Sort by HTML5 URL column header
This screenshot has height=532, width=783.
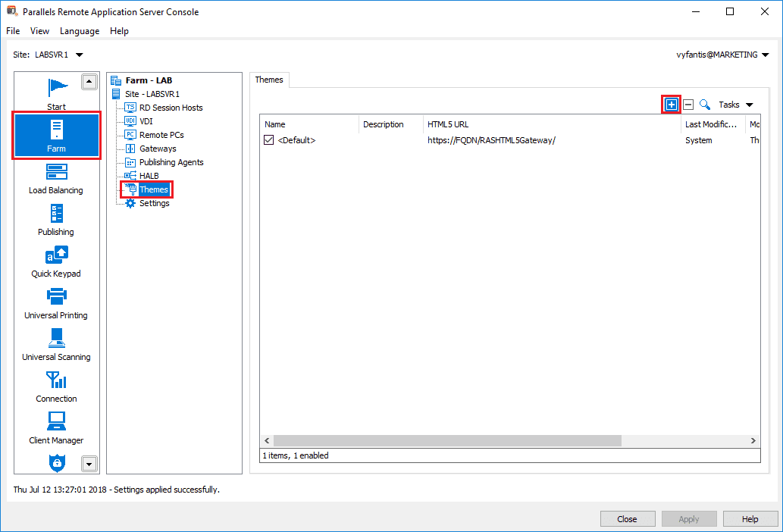click(552, 124)
